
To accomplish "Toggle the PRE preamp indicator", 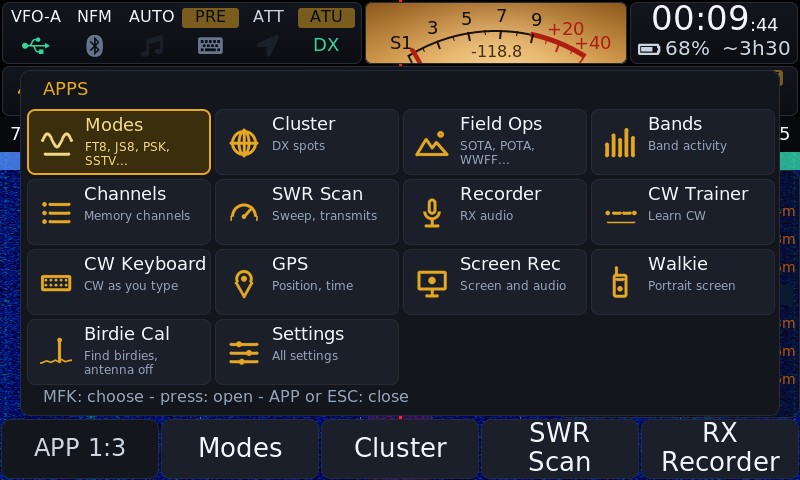I will tap(210, 17).
